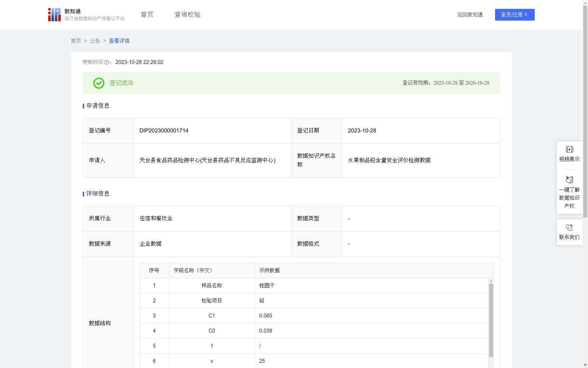Open the 首页 navigation menu item
588x368 pixels.
(x=146, y=14)
